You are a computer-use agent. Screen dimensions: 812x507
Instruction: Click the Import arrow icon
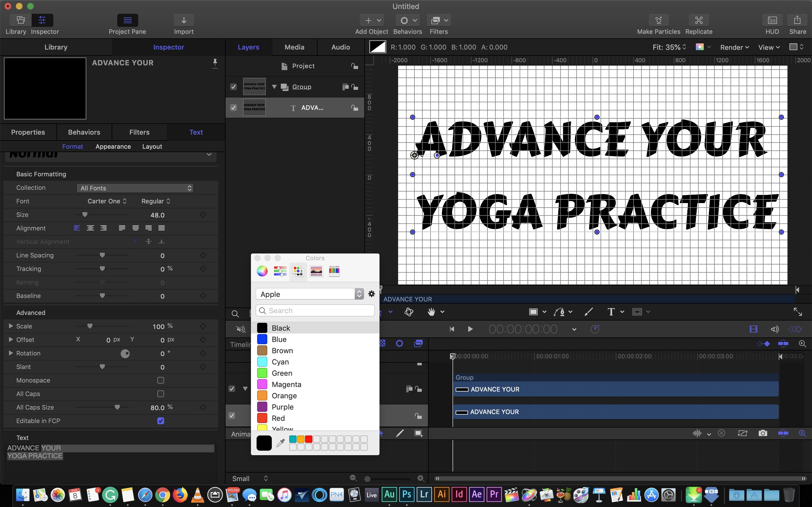(184, 21)
